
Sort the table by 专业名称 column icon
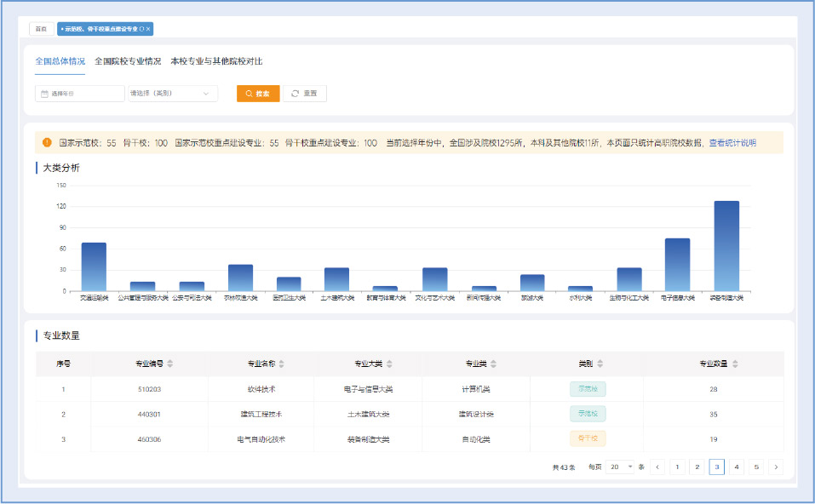[282, 364]
